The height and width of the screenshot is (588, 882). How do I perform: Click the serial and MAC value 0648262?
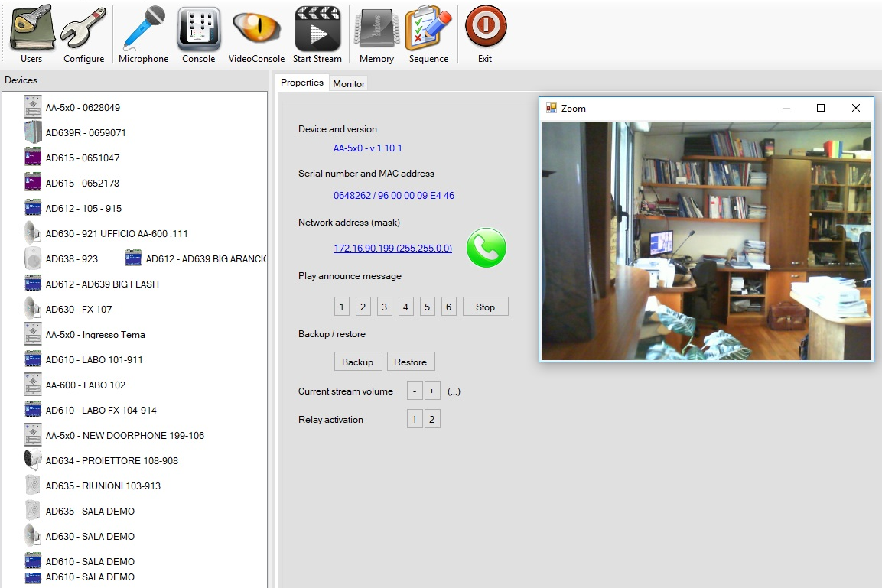pyautogui.click(x=394, y=195)
